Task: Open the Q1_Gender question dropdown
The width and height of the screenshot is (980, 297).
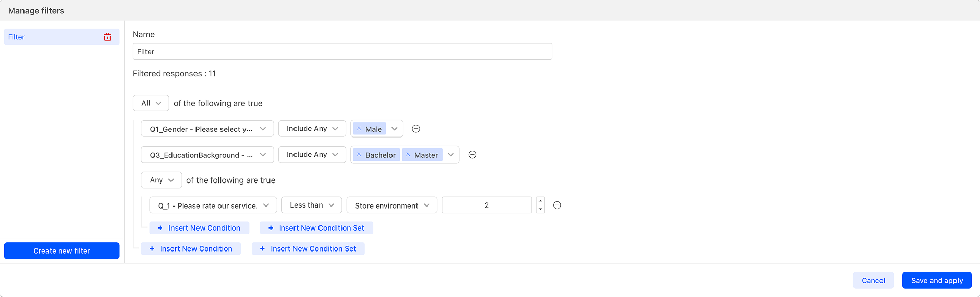Action: coord(207,129)
